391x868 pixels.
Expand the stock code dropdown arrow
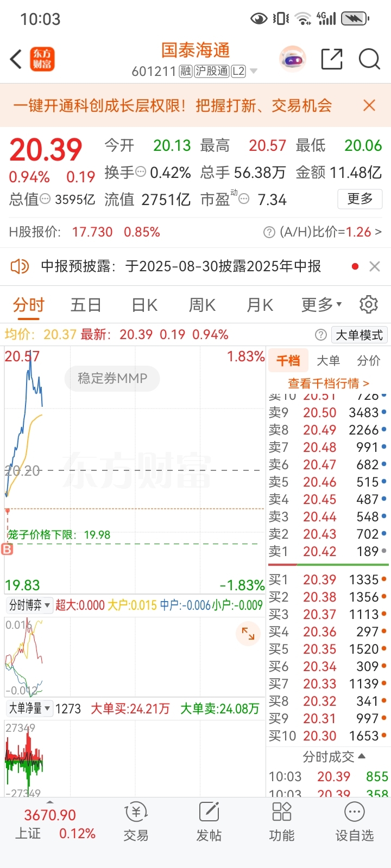(x=253, y=72)
